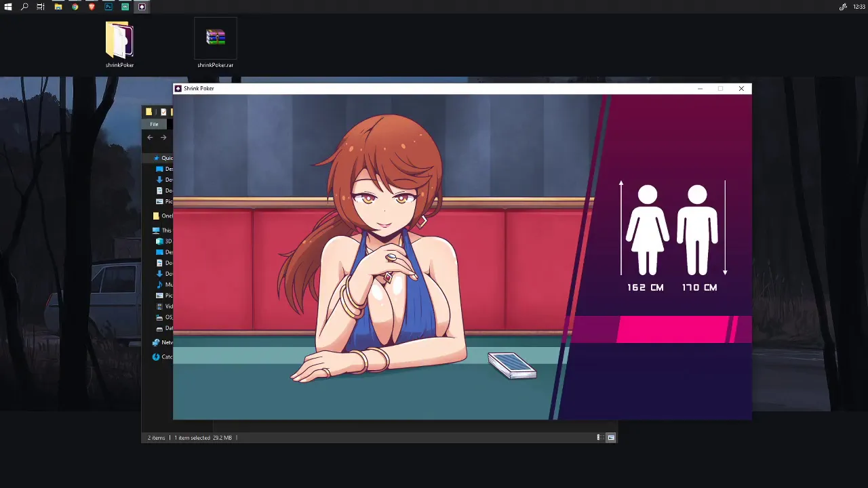Go forward in the File Explorer window
The width and height of the screenshot is (868, 488).
[x=163, y=138]
